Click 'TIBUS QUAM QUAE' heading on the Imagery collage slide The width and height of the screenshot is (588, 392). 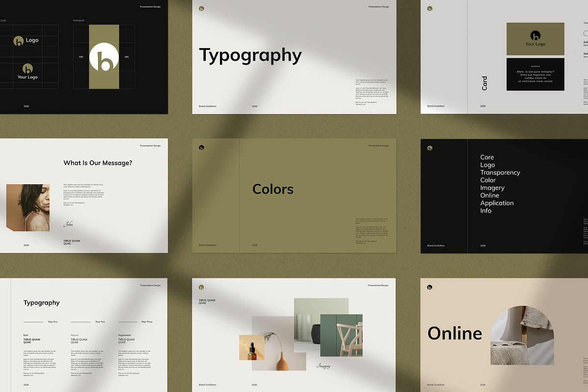tap(207, 301)
